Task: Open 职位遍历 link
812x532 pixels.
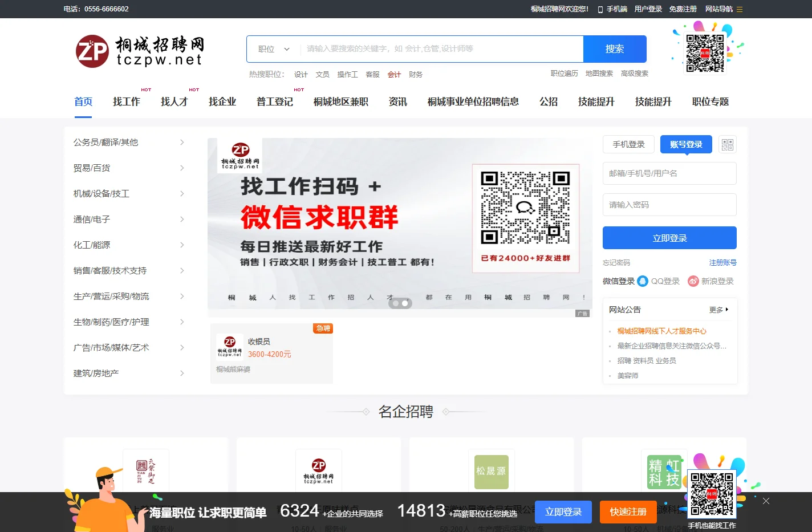Action: (x=565, y=74)
